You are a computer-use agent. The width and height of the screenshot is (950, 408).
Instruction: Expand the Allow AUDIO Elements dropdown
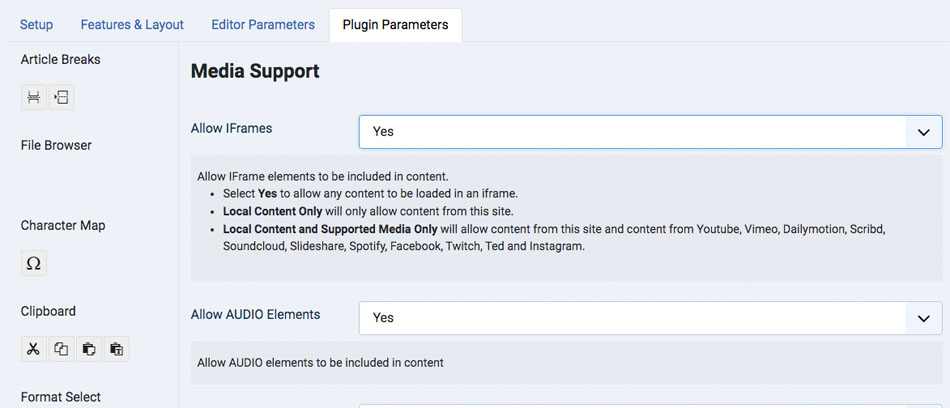(650, 317)
